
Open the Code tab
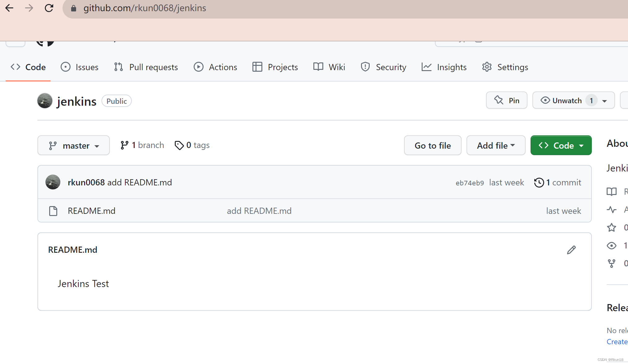[x=28, y=67]
